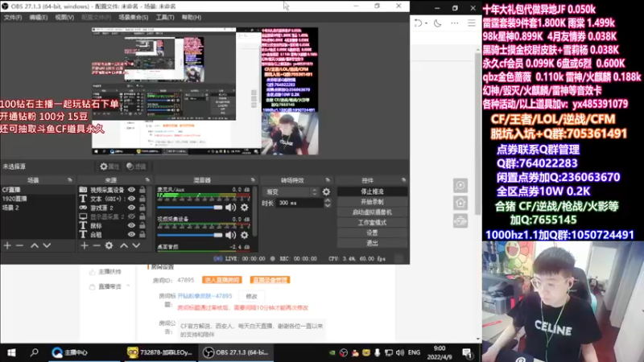The width and height of the screenshot is (644, 362).
Task: Add a new scene with the plus icon in 场景 panel
Action: 7,245
